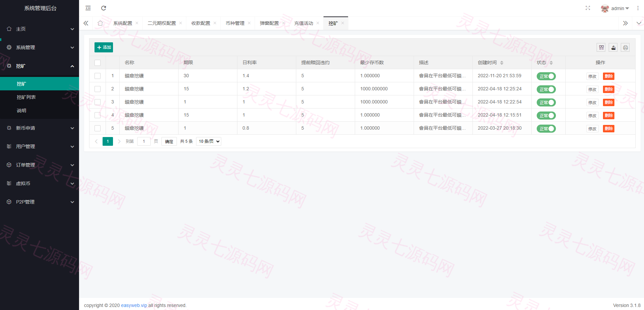The height and width of the screenshot is (310, 644).
Task: Click the refresh page icon
Action: click(x=104, y=8)
